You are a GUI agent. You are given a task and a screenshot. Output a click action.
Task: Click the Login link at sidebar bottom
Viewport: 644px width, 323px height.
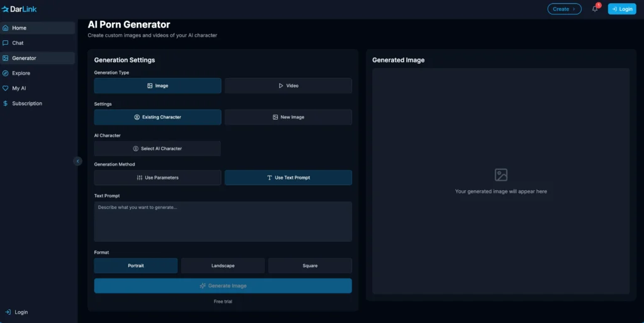[x=17, y=312]
